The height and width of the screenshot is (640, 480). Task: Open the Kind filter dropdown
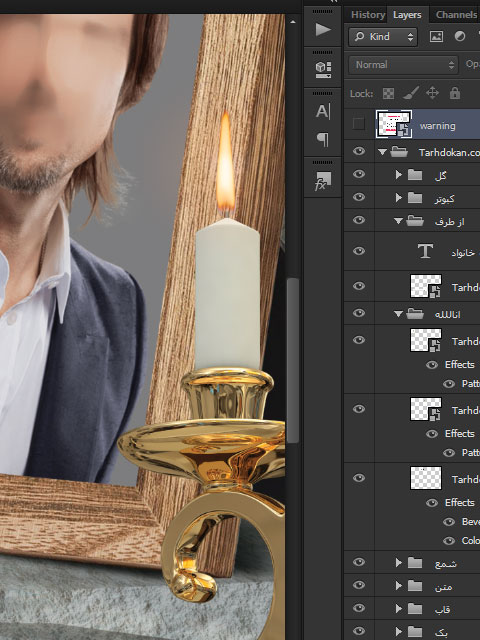383,37
